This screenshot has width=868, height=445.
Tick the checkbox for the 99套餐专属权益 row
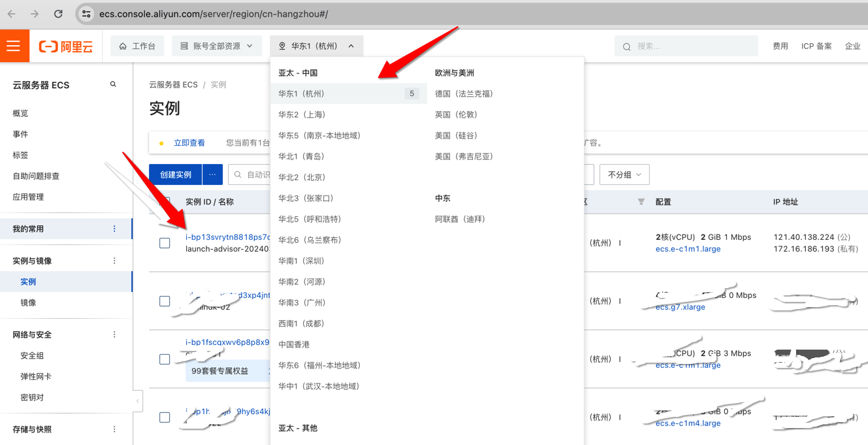click(165, 359)
